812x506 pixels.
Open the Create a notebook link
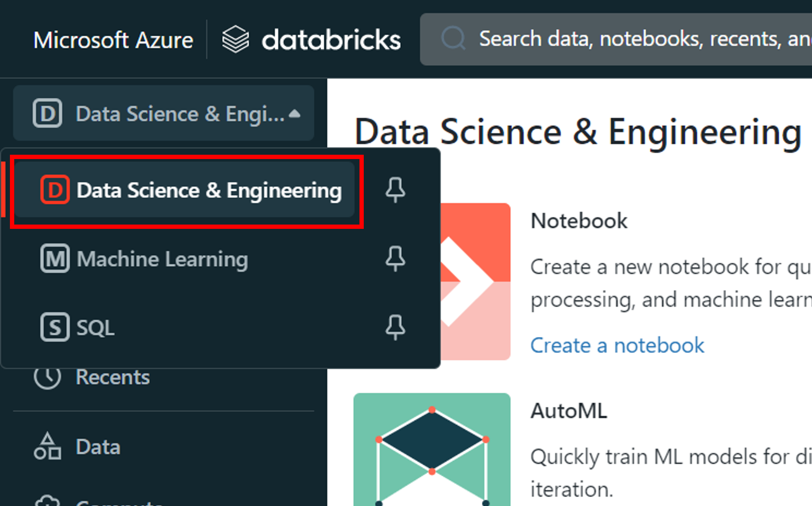pyautogui.click(x=617, y=345)
